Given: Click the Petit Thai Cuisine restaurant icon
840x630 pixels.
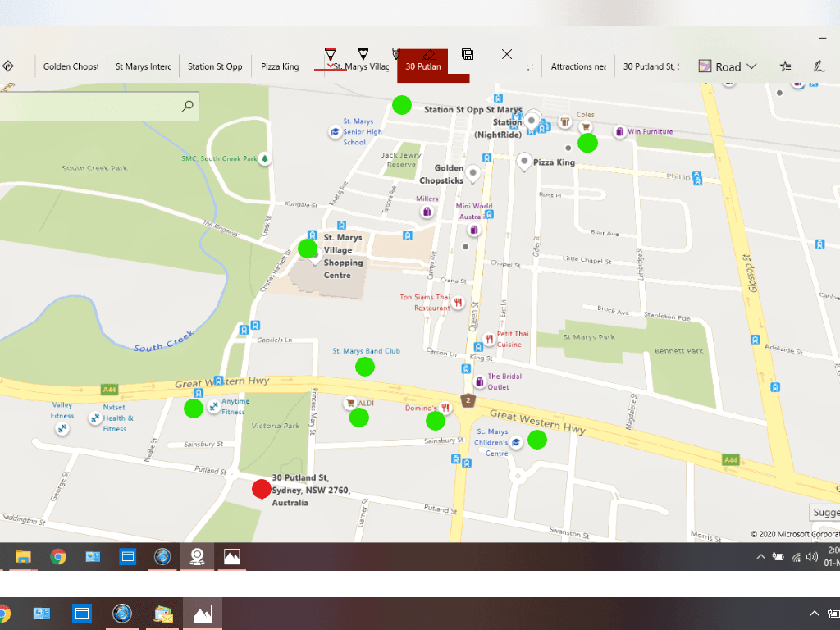Looking at the screenshot, I should 489,339.
